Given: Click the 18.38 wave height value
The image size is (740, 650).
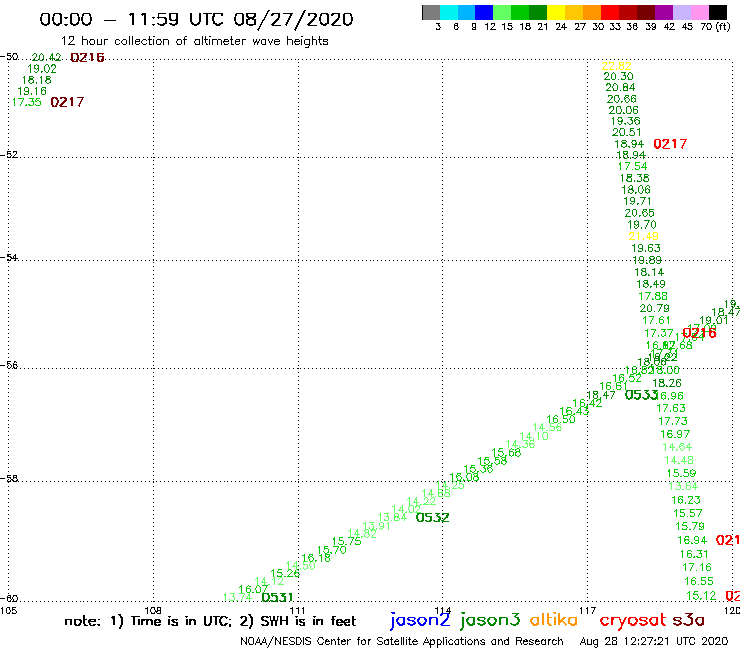Looking at the screenshot, I should (634, 178).
